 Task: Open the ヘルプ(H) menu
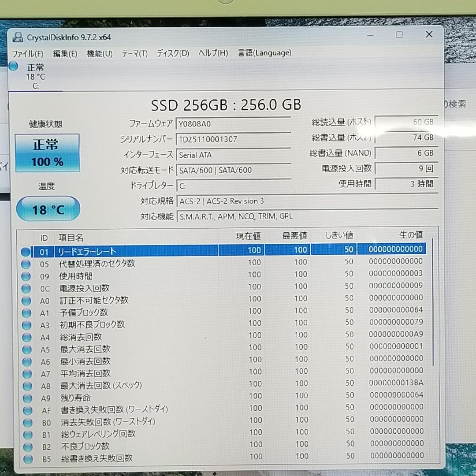tap(213, 53)
